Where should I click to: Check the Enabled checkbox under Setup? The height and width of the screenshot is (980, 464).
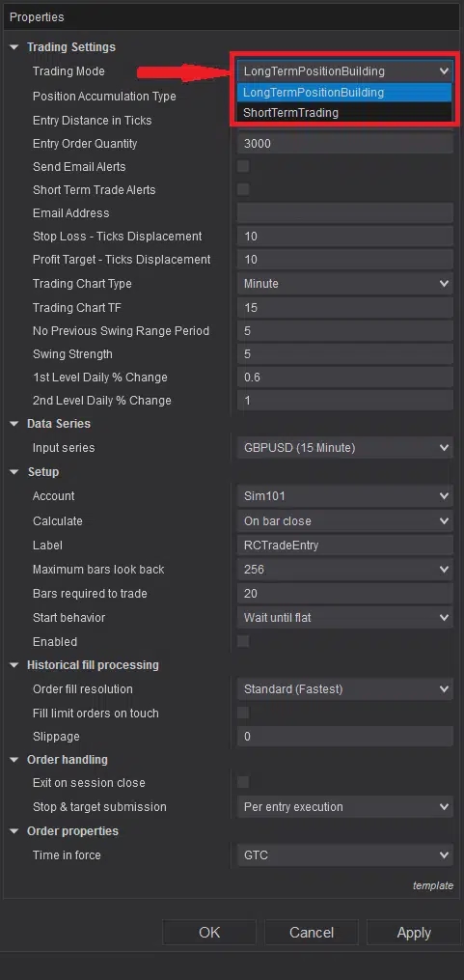(x=243, y=641)
